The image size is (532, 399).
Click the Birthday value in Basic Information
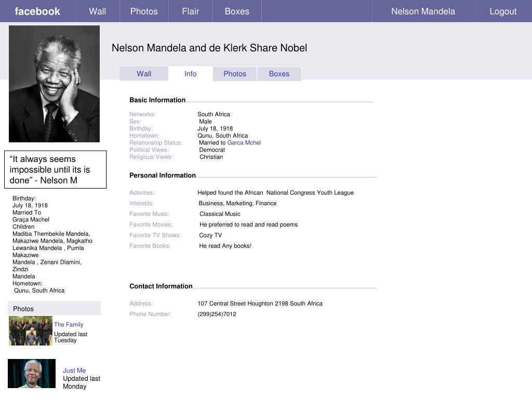[215, 129]
